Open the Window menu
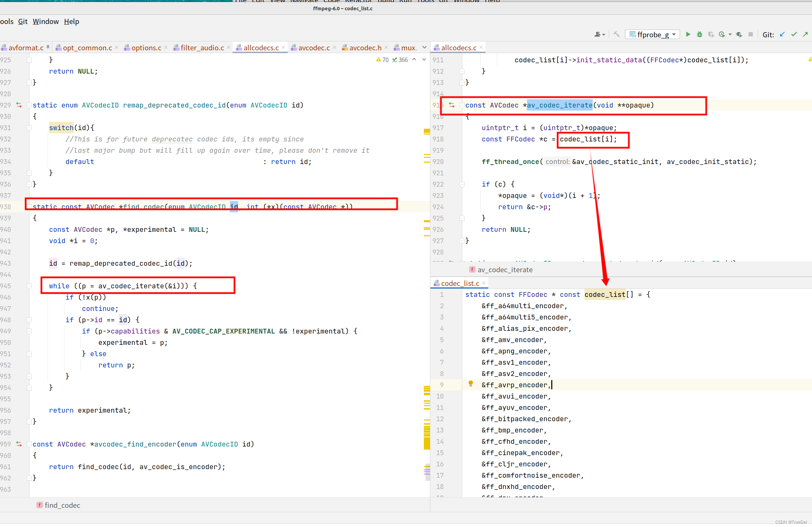Screen dimensions: 812x527 pyautogui.click(x=46, y=22)
